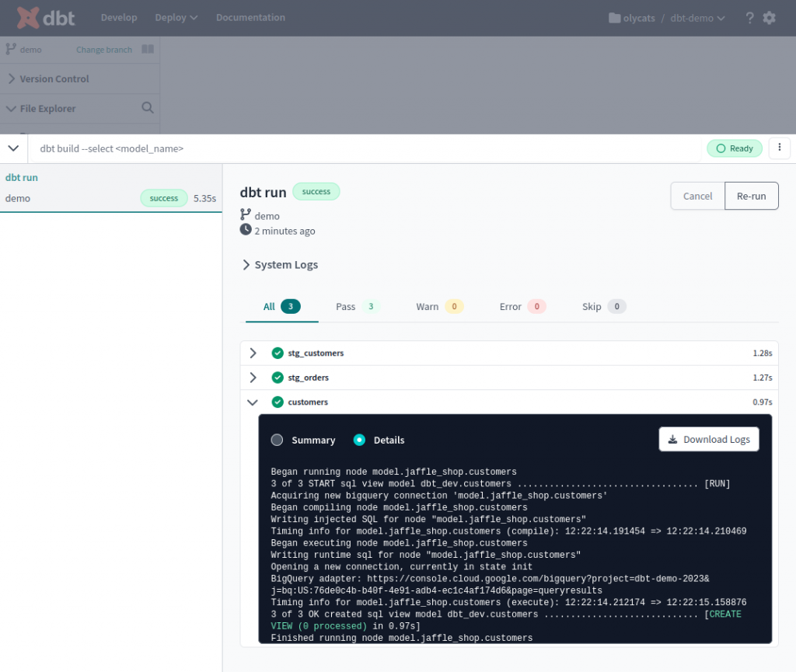The image size is (796, 672).
Task: Open account settings gear icon
Action: 769,19
